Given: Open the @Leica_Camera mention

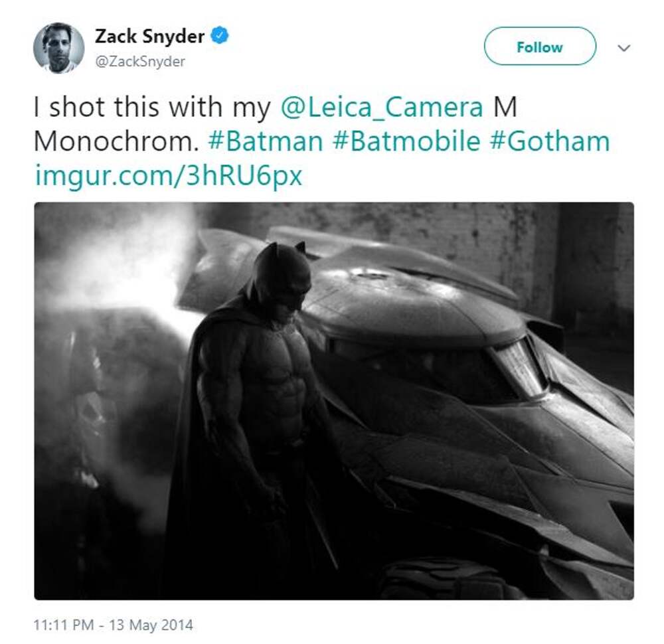Looking at the screenshot, I should [x=381, y=108].
